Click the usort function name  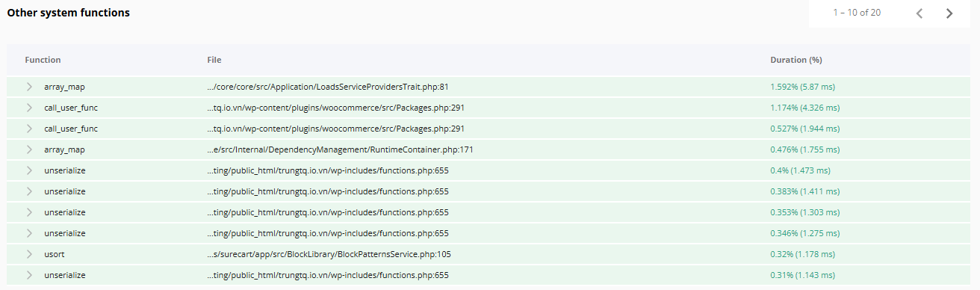pos(55,254)
